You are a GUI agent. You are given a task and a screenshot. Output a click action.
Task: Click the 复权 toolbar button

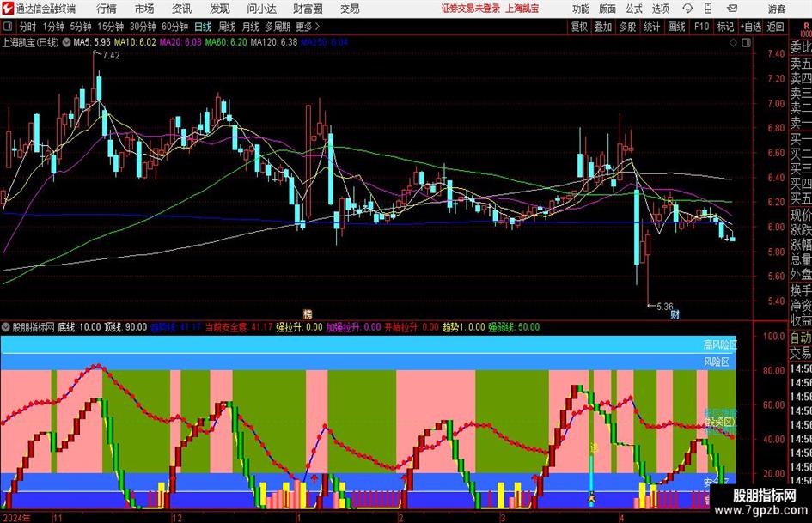pos(579,27)
